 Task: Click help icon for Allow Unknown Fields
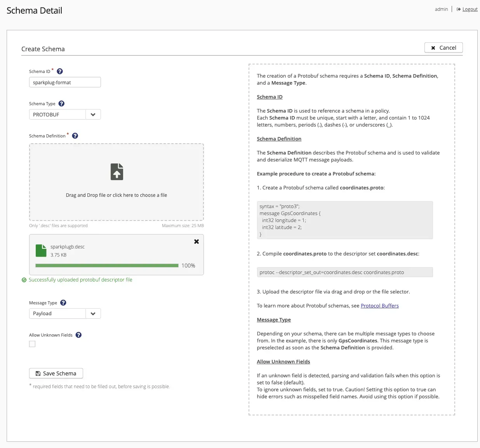point(78,335)
